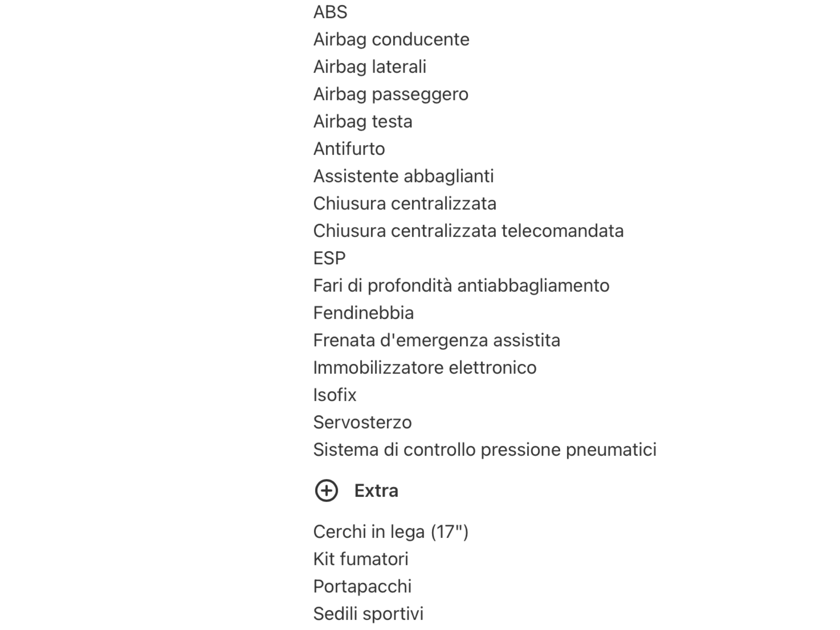
Task: Click the Isofix feature
Action: click(x=335, y=395)
